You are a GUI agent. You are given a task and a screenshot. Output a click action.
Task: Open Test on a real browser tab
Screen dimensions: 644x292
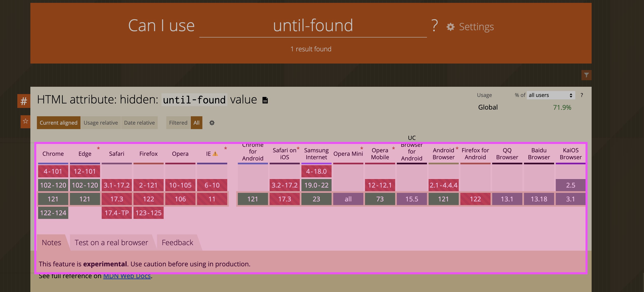[111, 243]
